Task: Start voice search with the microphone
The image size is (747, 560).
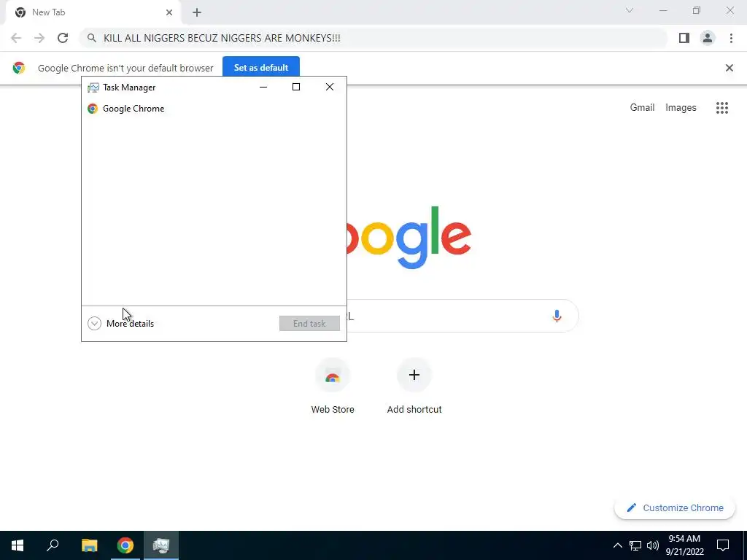Action: (557, 316)
